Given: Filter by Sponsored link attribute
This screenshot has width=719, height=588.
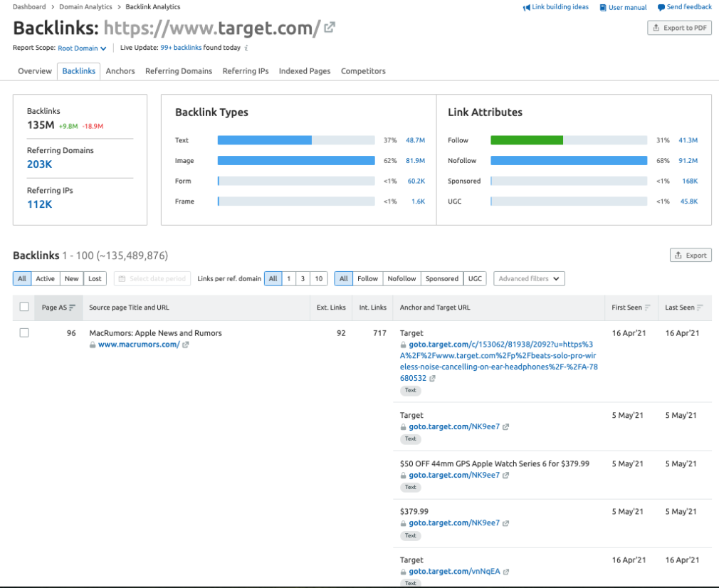Looking at the screenshot, I should pos(442,278).
